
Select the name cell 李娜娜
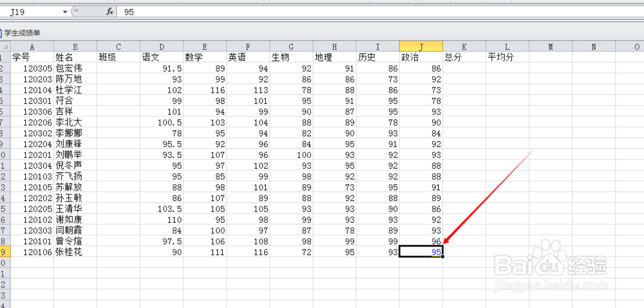pyautogui.click(x=75, y=133)
